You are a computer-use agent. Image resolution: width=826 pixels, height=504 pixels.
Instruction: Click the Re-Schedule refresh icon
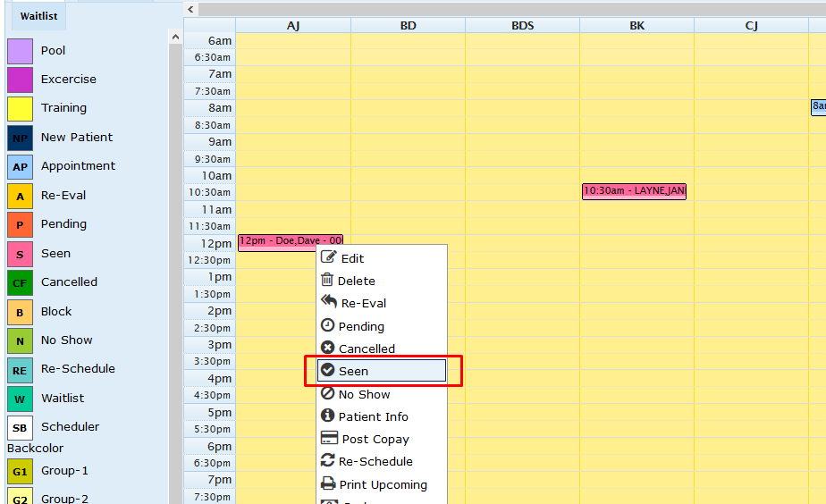pos(327,461)
